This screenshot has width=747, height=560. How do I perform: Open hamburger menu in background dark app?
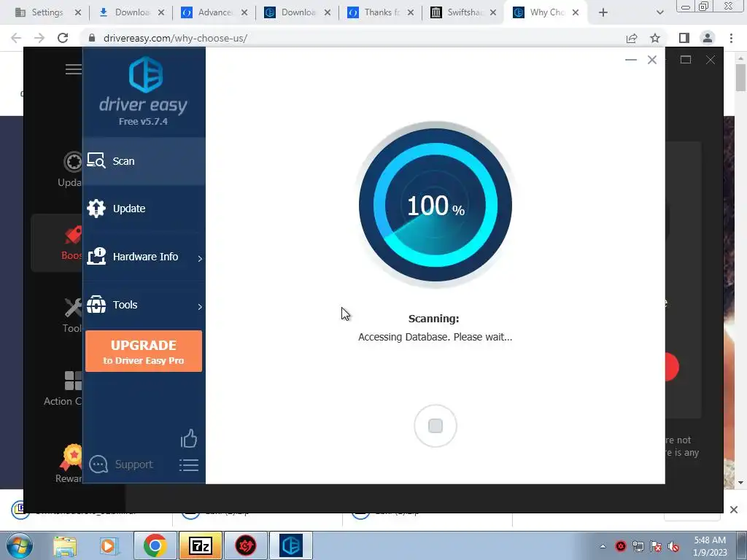point(74,69)
